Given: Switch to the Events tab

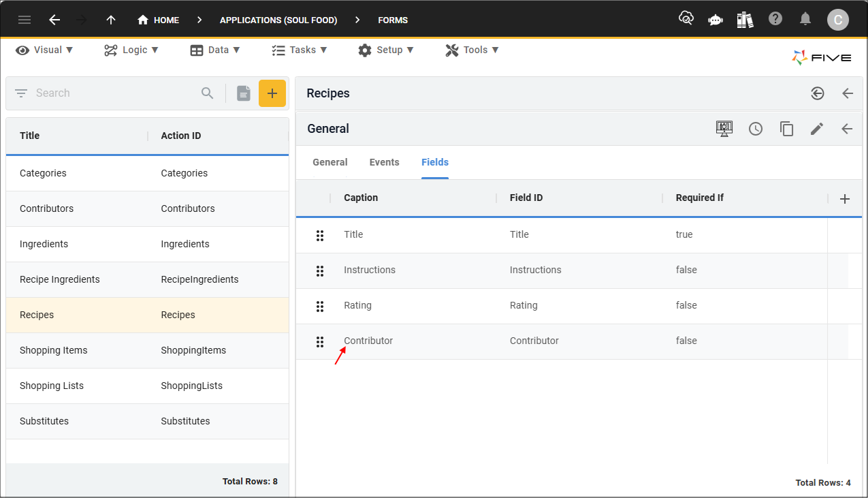Looking at the screenshot, I should pos(385,162).
